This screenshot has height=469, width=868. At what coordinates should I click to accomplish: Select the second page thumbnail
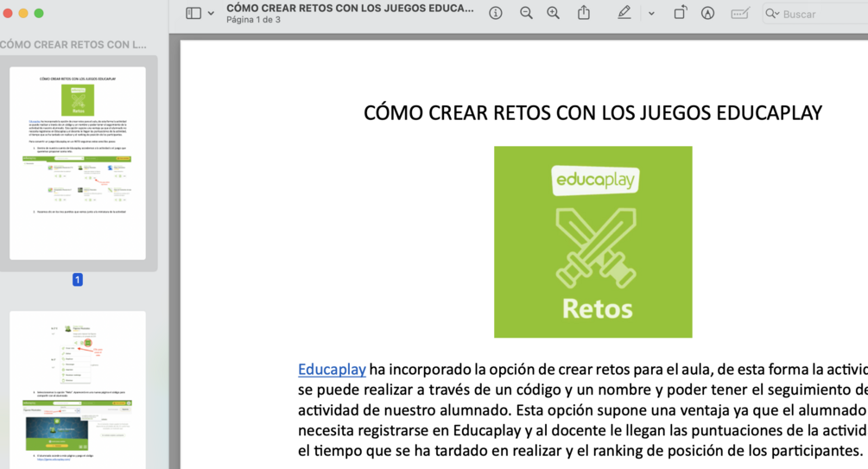click(78, 390)
